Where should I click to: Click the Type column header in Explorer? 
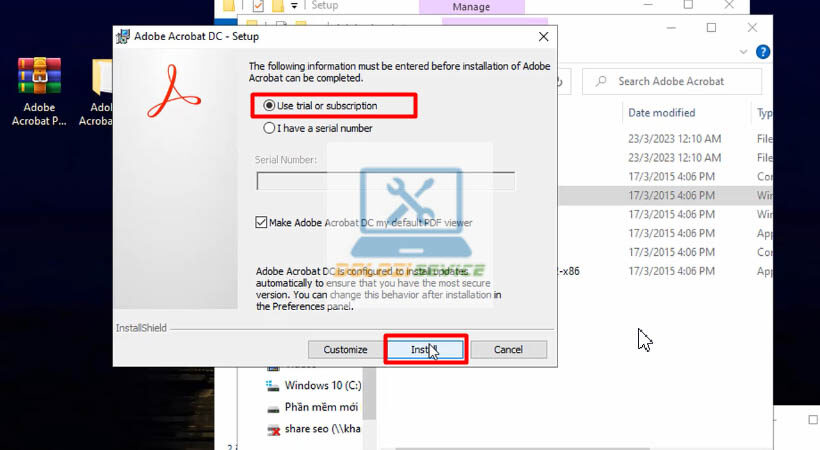[x=764, y=113]
